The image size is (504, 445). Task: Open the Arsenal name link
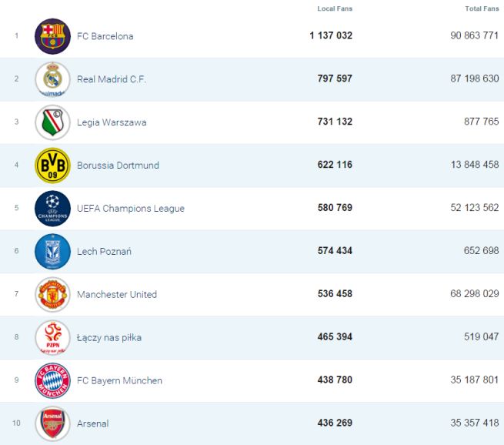(92, 423)
